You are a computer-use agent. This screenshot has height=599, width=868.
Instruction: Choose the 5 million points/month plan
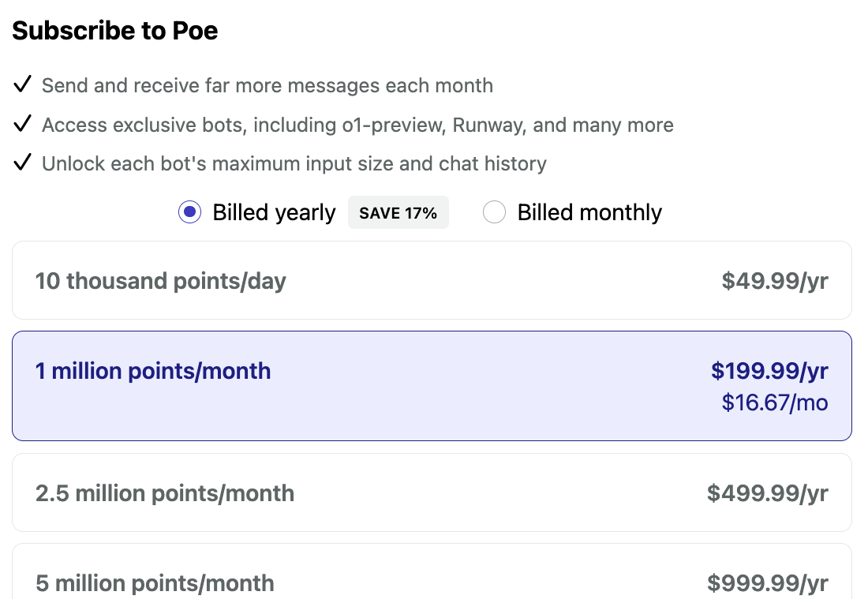155,583
